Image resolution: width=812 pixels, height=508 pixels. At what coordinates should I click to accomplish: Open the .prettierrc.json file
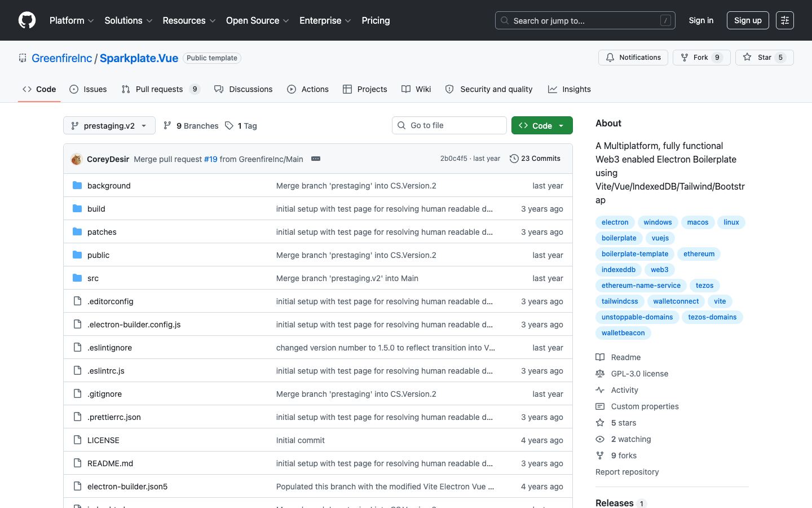click(x=114, y=417)
